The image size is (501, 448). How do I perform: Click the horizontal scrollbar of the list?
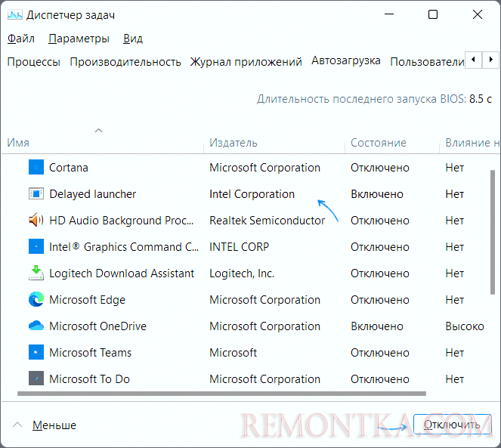[x=221, y=394]
